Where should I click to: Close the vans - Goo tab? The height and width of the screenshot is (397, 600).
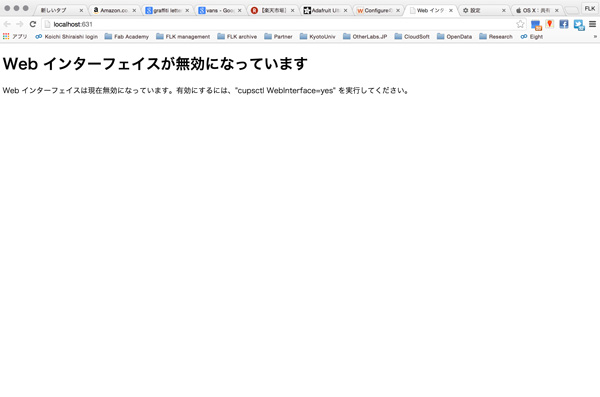pyautogui.click(x=240, y=10)
